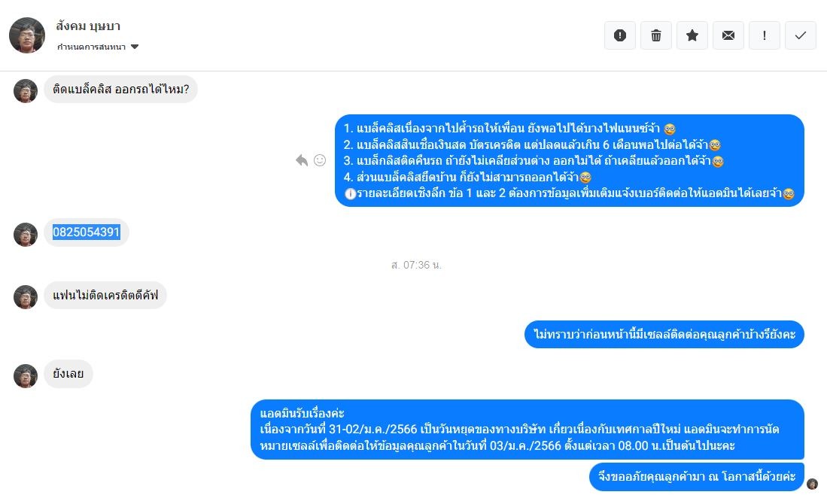The width and height of the screenshot is (827, 504).
Task: Click the จึงขออภัยคุณลูกค้ามา apology message bubble
Action: 696,477
